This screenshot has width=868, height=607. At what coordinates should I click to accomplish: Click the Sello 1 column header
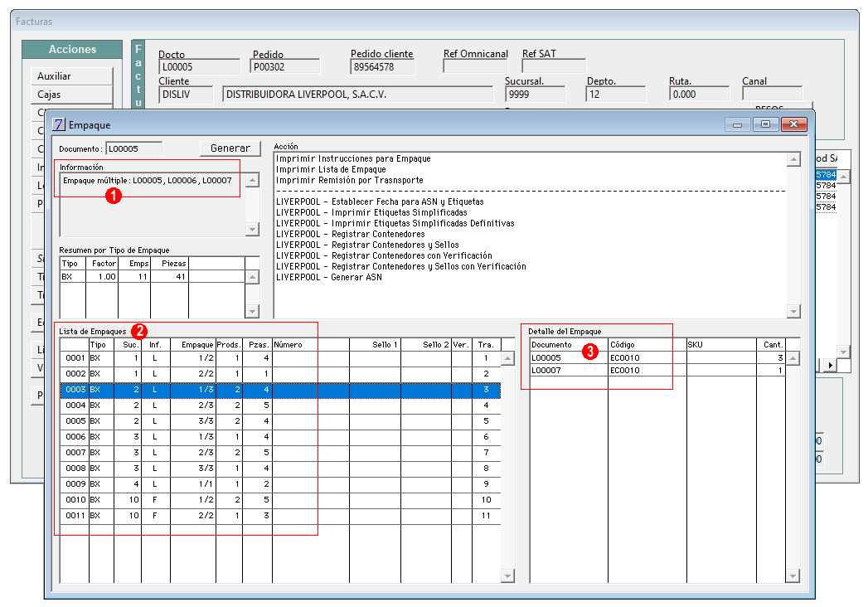375,344
